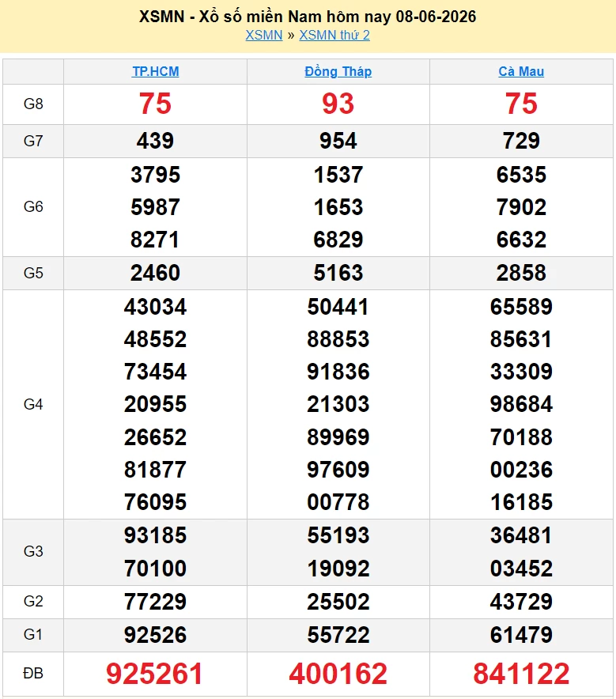616x699 pixels.
Task: Select G4 number 20955
Action: (x=155, y=404)
